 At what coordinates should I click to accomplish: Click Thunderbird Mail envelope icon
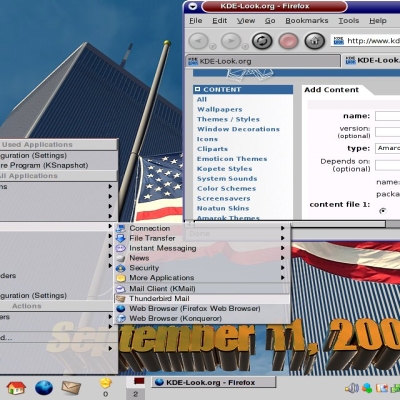[121, 299]
